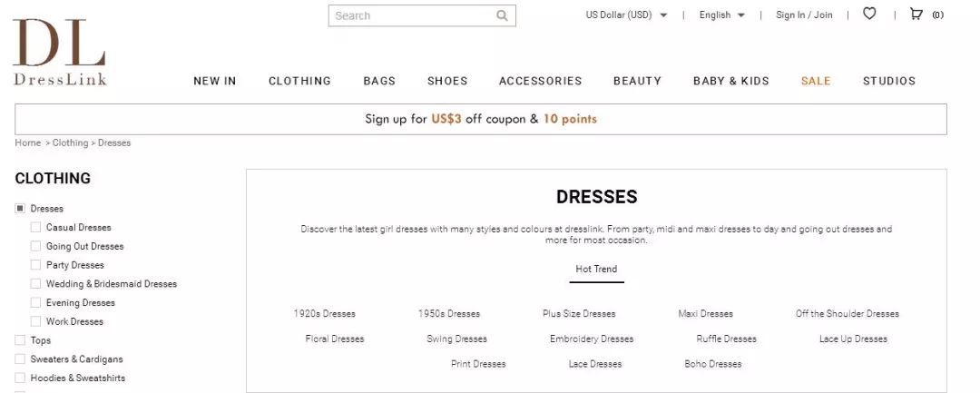Enable the Tops category checkbox
This screenshot has height=393, width=980.
pos(21,340)
